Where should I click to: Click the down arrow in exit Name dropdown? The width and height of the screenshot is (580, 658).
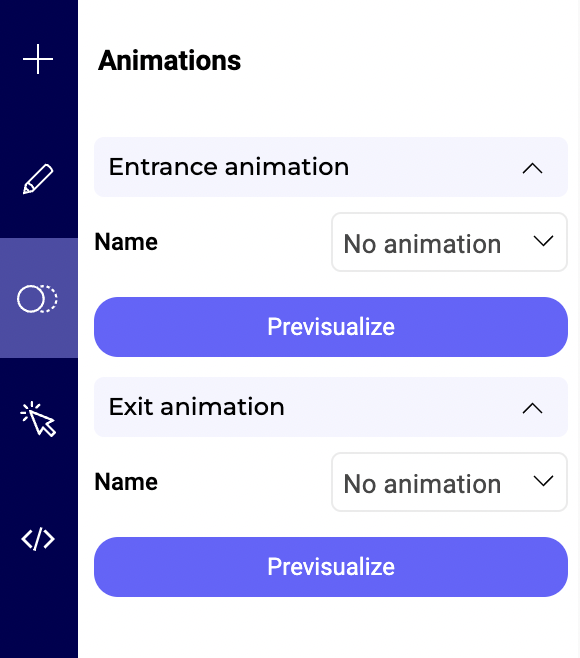coord(543,480)
